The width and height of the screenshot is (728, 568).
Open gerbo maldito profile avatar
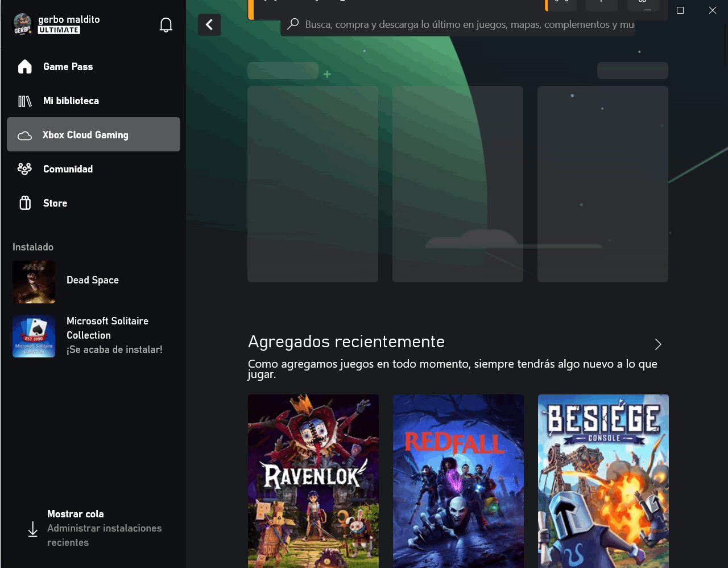point(23,24)
